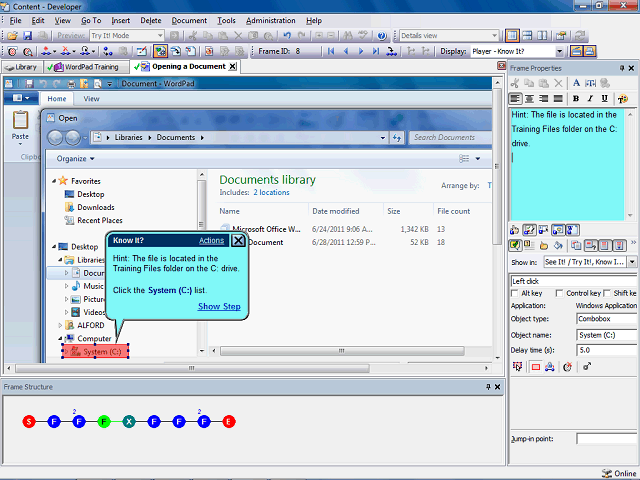Open the Details view dropdown

492,35
